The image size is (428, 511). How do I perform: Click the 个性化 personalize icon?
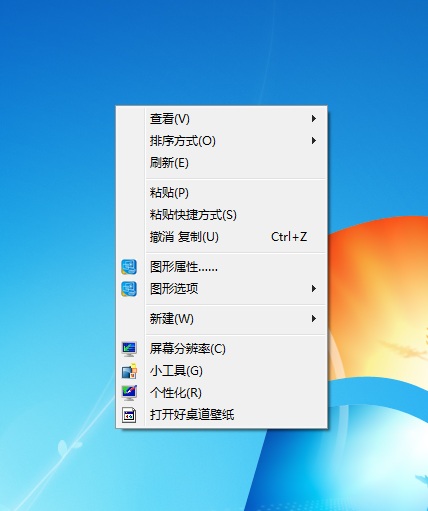[129, 393]
